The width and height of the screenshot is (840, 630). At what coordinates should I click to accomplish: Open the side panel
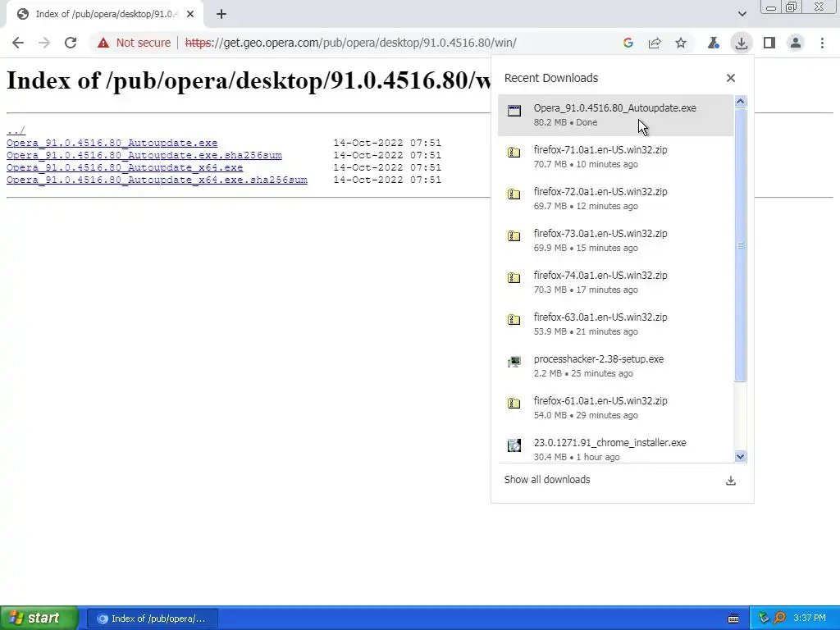pyautogui.click(x=769, y=43)
